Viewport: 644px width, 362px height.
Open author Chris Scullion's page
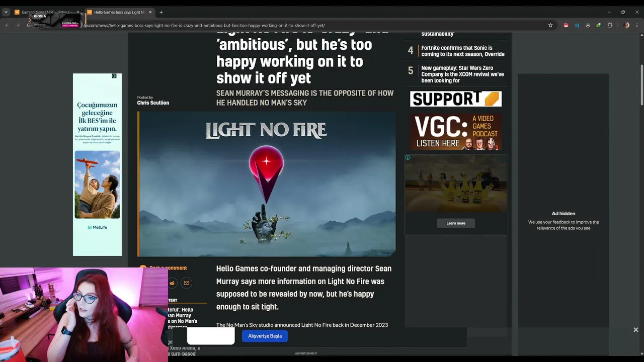tap(153, 103)
